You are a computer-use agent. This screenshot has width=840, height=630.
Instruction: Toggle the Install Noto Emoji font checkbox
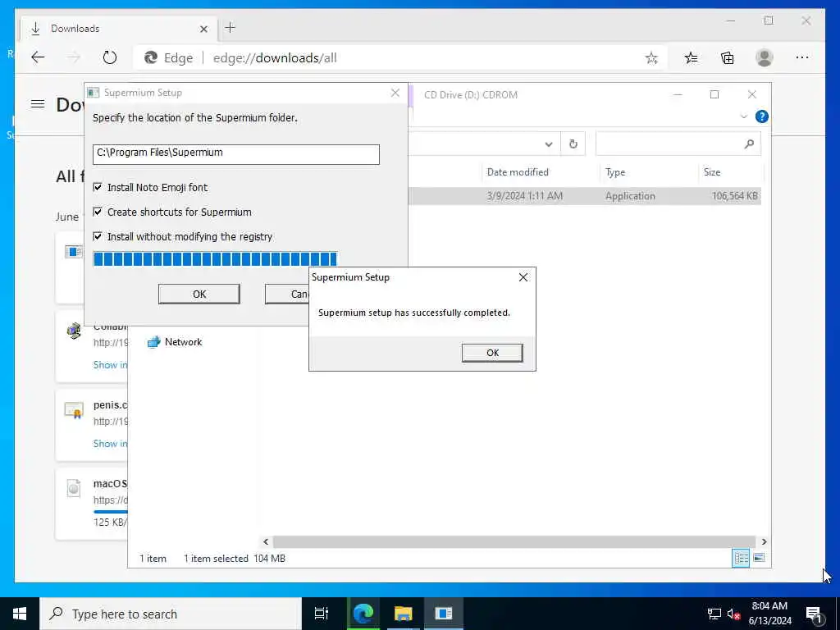coord(98,187)
